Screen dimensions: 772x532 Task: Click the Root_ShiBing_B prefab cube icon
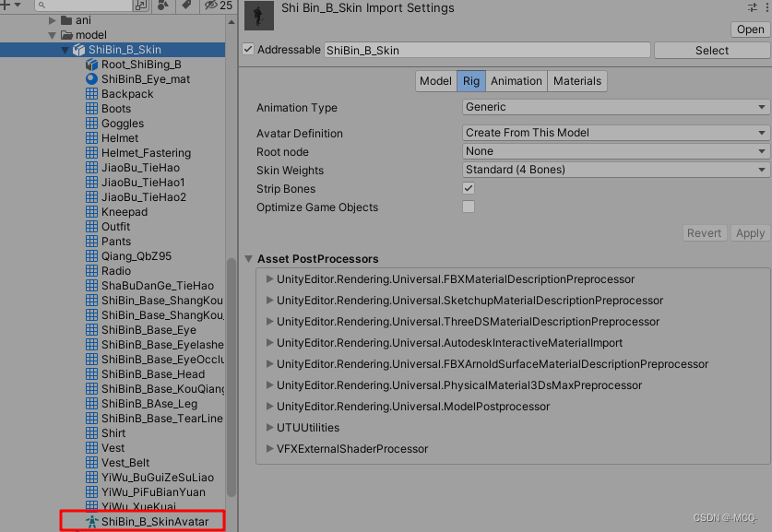pyautogui.click(x=91, y=65)
